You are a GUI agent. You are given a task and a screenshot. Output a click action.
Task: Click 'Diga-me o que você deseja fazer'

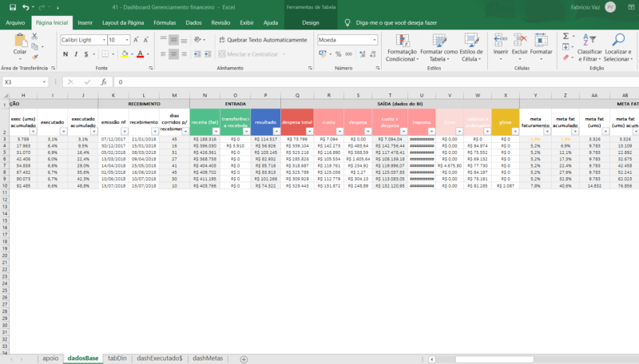[x=396, y=23]
